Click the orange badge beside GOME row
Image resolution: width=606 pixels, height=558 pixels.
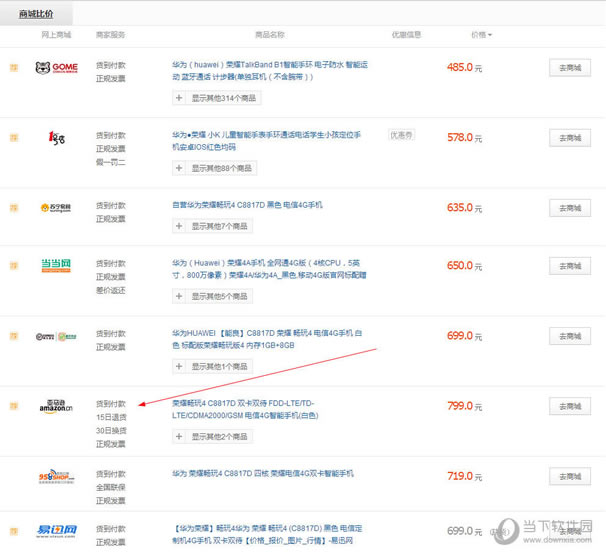point(14,68)
